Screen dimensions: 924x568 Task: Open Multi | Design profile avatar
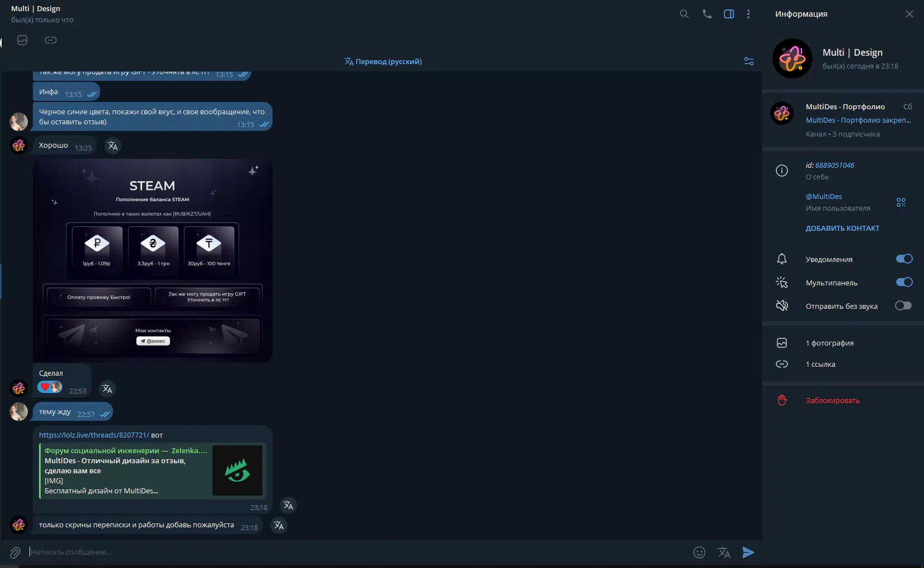coord(792,59)
